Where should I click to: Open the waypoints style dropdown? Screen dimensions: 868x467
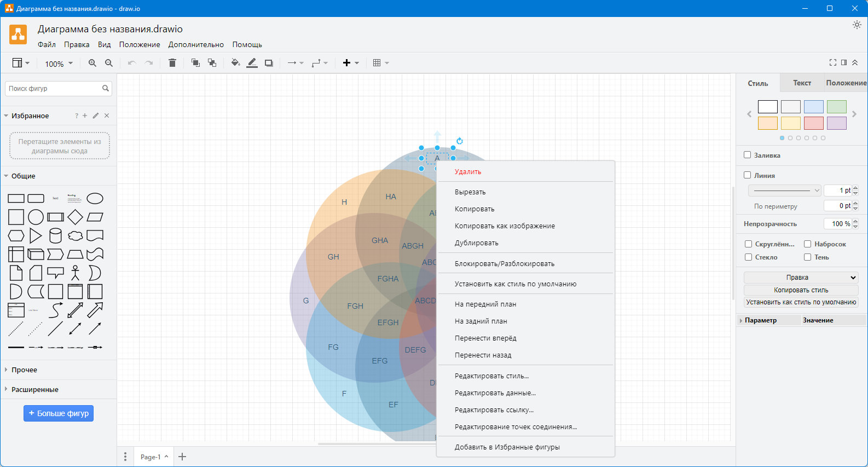(x=320, y=63)
